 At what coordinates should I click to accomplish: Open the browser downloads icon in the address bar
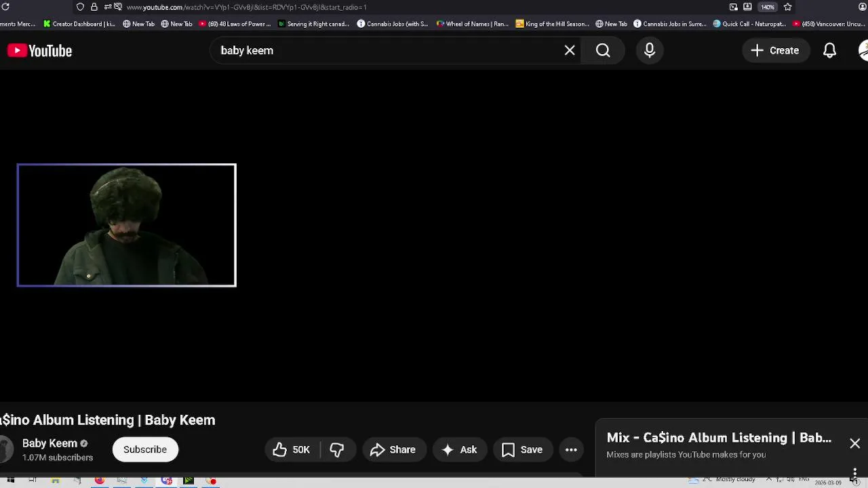coord(747,7)
